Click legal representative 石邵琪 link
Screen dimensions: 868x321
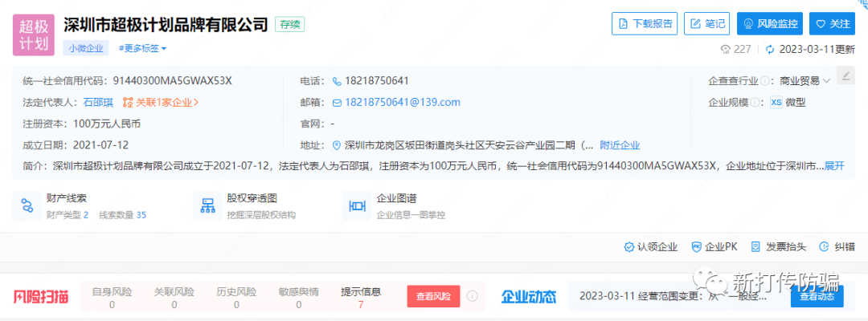(98, 102)
